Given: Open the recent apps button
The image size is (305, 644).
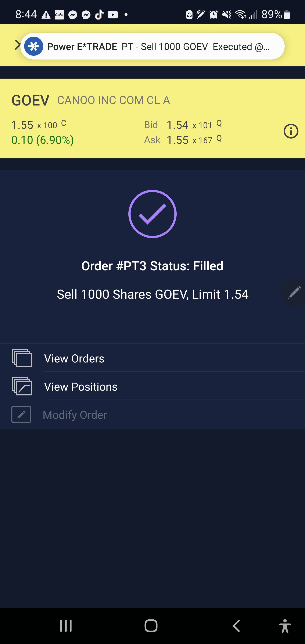Looking at the screenshot, I should click(66, 626).
